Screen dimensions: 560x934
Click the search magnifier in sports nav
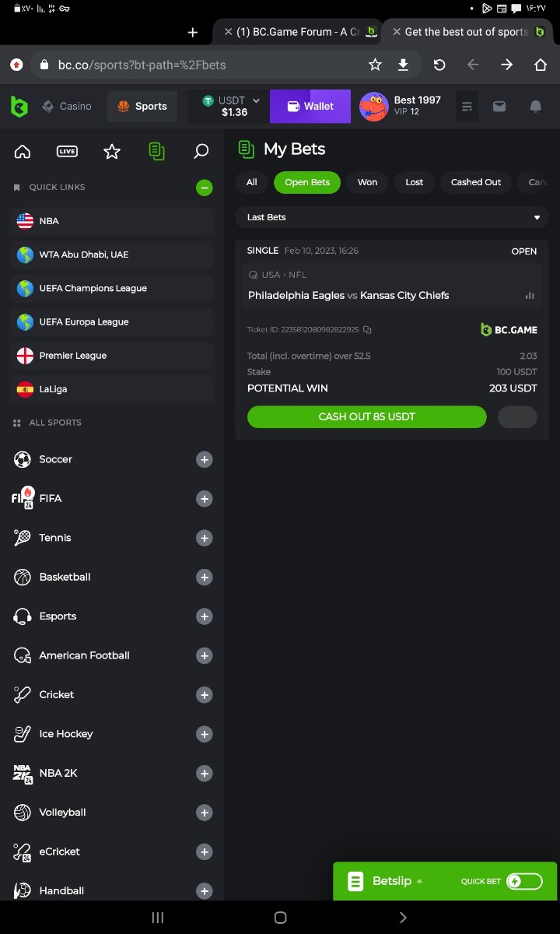(x=201, y=151)
